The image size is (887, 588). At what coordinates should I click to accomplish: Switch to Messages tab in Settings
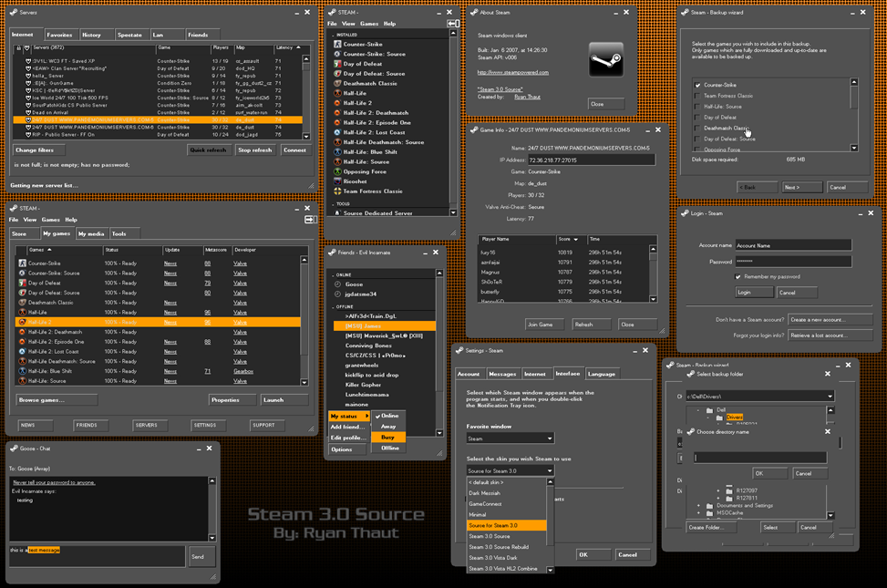point(502,374)
